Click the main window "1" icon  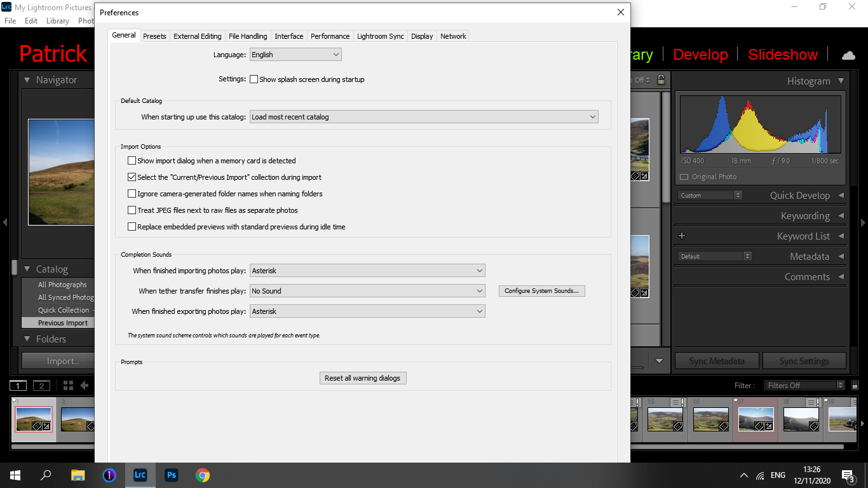[18, 385]
